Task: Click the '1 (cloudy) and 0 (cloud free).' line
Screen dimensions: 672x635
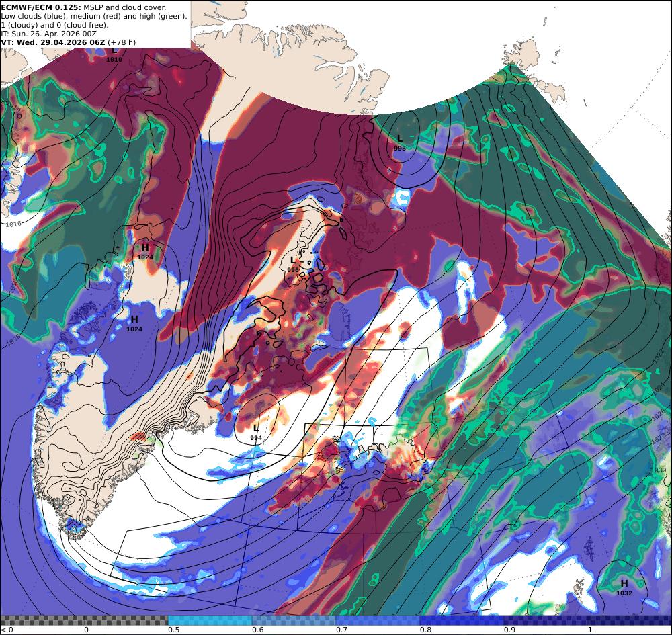Action: [x=54, y=25]
